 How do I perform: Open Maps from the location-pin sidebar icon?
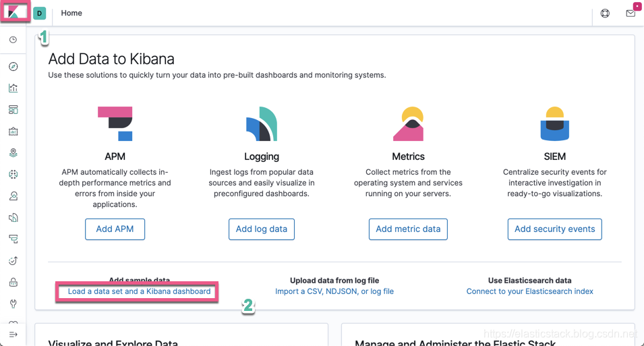click(x=13, y=153)
